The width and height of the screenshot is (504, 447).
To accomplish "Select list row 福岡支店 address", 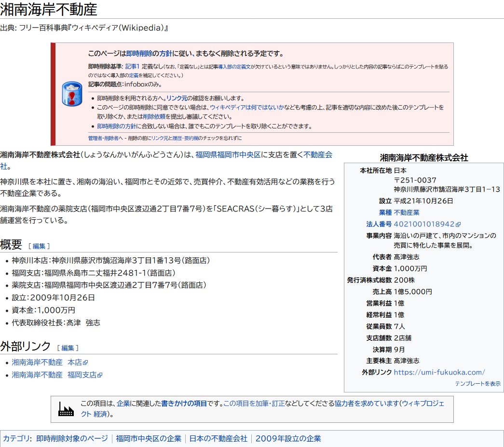I will coord(94,273).
